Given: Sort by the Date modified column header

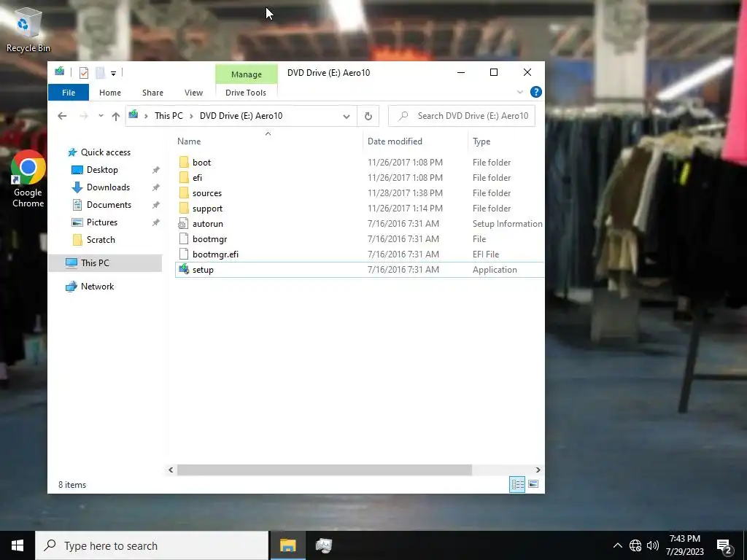Looking at the screenshot, I should point(395,141).
